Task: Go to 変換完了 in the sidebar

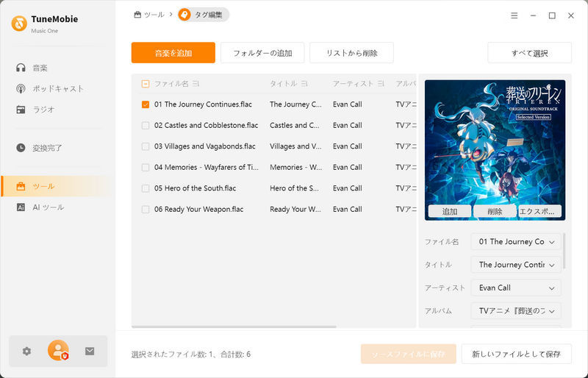Action: [47, 148]
